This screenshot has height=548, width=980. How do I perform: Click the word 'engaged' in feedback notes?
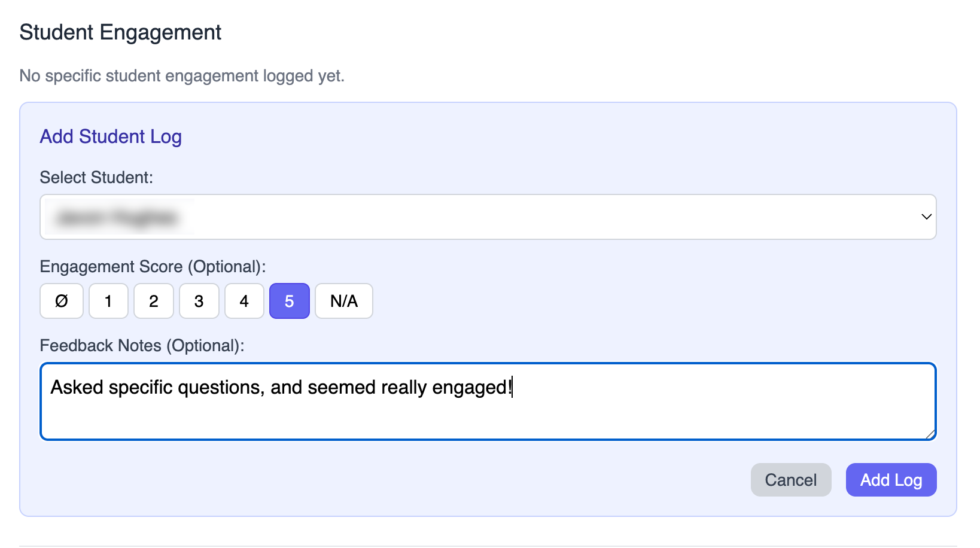point(470,388)
